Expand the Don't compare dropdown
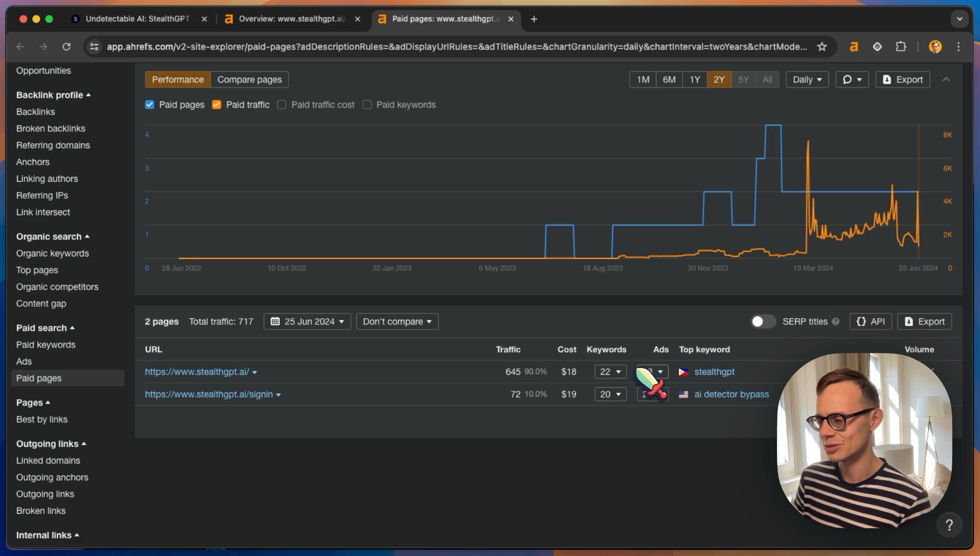 (x=397, y=321)
